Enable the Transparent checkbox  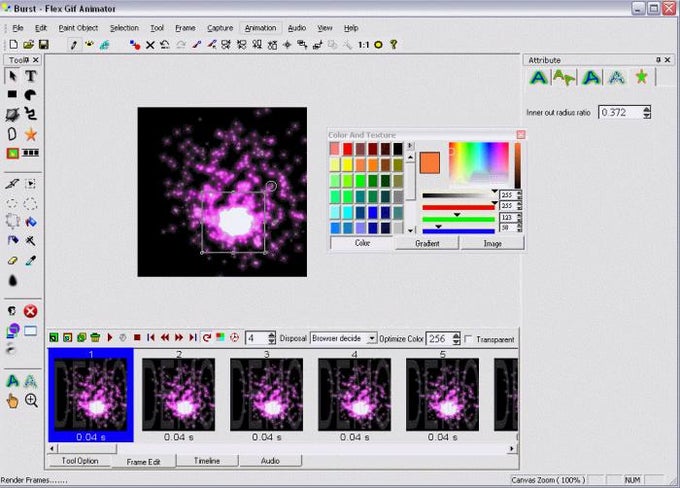[468, 339]
